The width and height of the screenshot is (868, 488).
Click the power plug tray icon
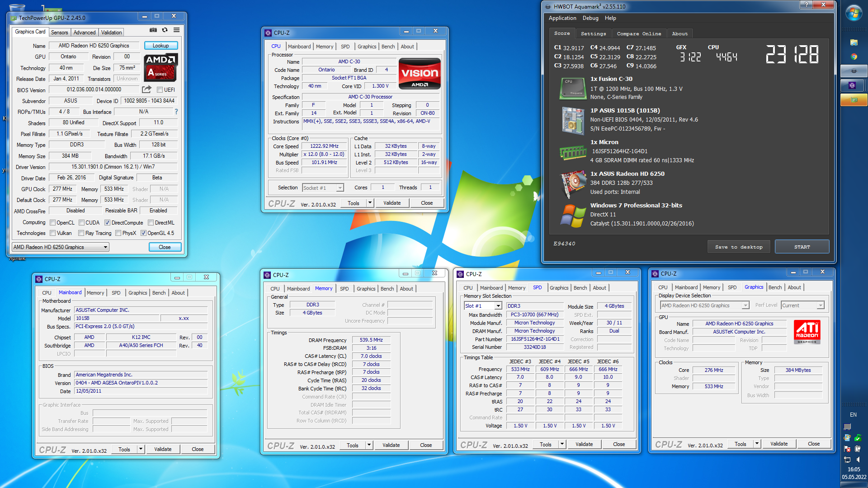point(858,449)
